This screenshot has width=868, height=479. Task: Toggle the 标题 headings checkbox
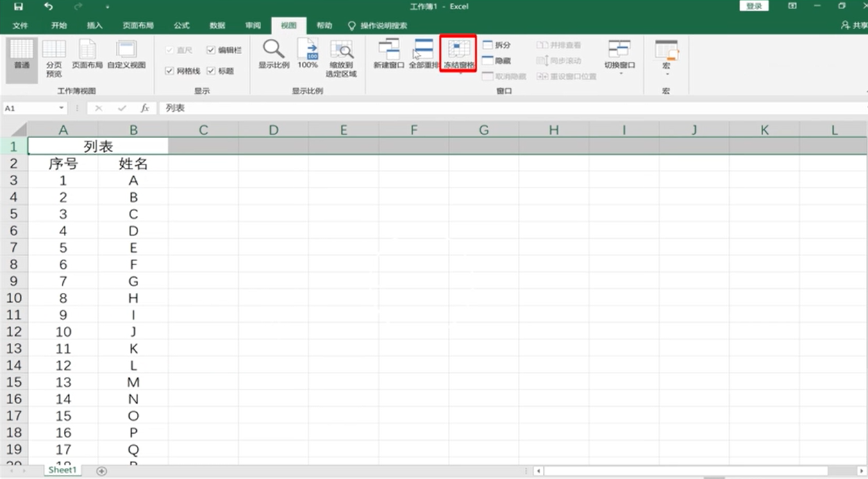click(210, 71)
